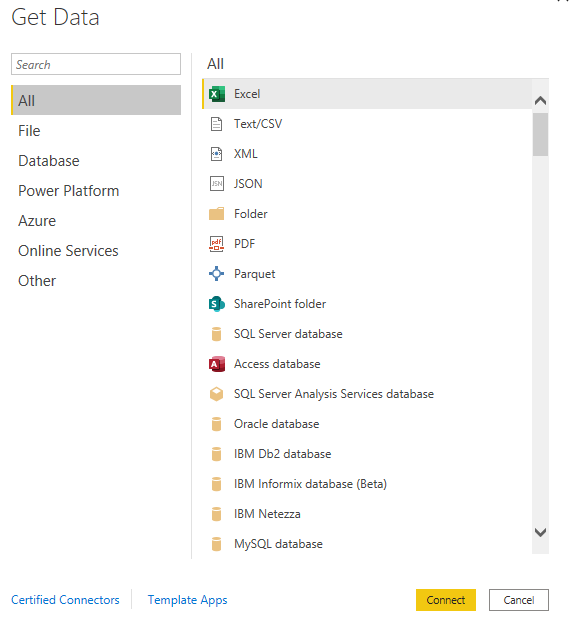Click the Parquet connector icon
This screenshot has width=572, height=617.
coord(216,274)
